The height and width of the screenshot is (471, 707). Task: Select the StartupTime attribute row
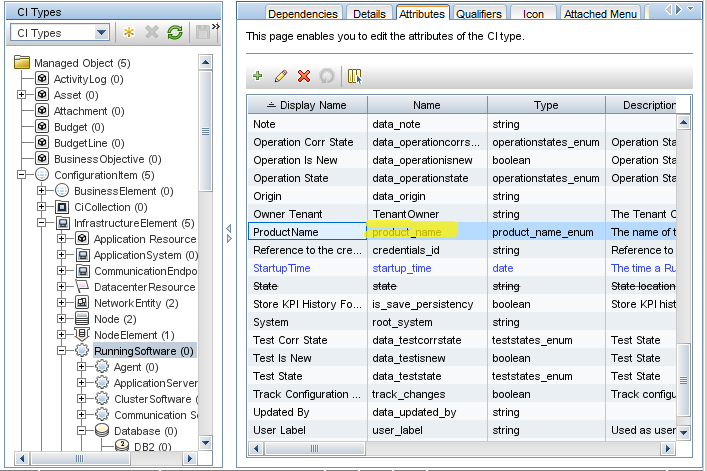(282, 268)
